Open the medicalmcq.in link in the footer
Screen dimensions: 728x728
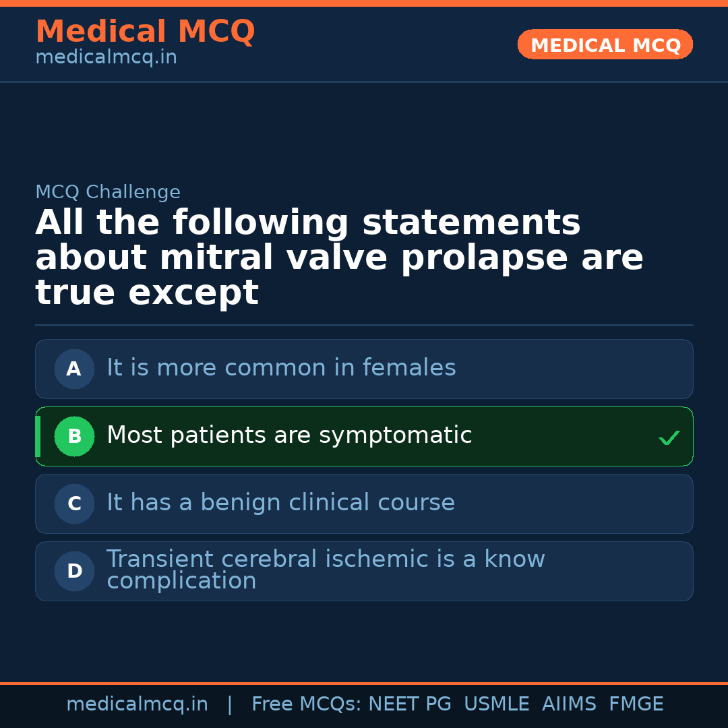pyautogui.click(x=137, y=704)
